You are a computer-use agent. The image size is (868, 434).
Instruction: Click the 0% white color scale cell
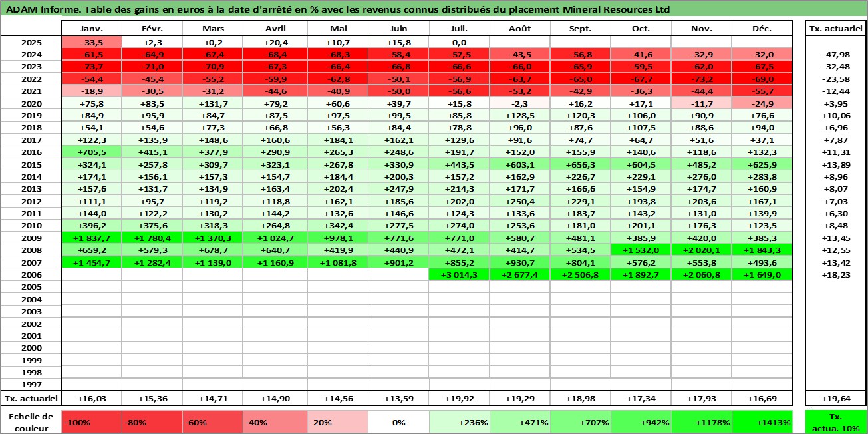[x=399, y=422]
